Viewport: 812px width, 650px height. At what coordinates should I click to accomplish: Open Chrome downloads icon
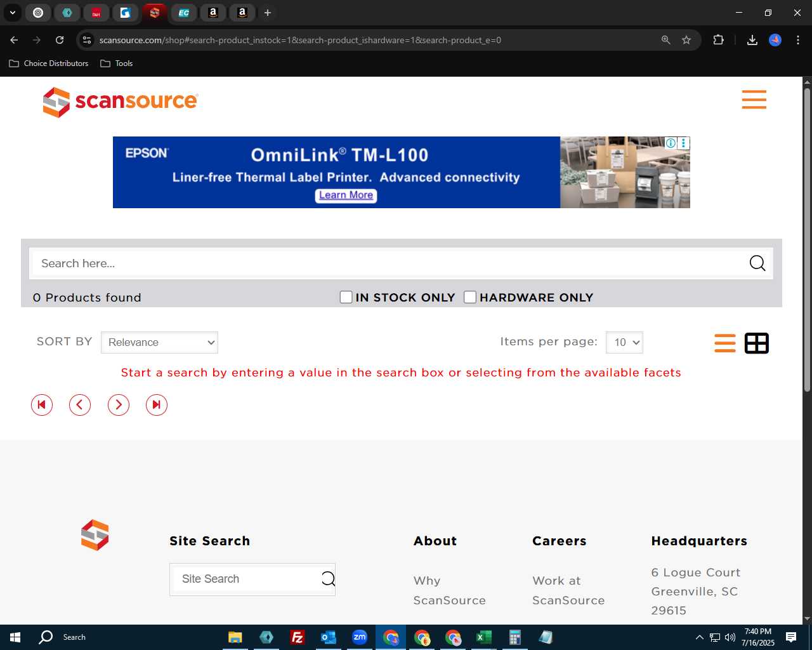[752, 40]
